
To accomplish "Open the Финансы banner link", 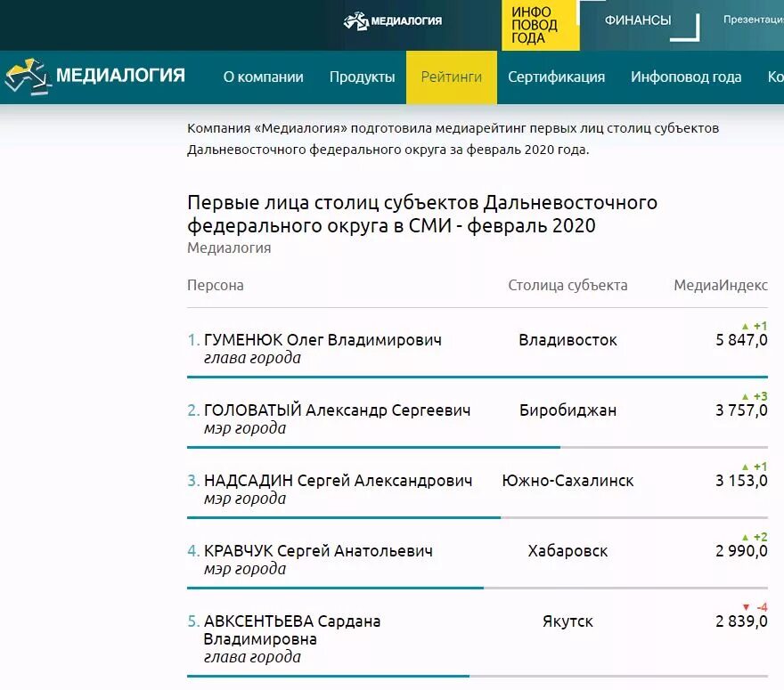I will coord(638,20).
